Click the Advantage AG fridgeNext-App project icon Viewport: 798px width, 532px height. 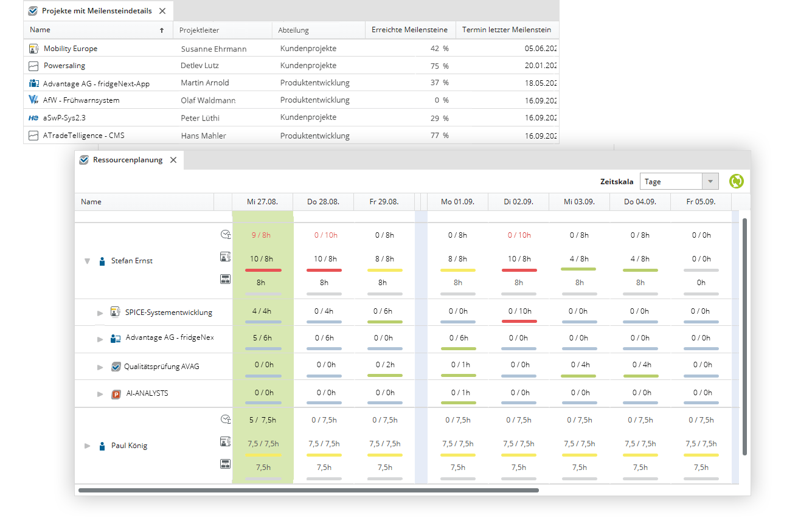pyautogui.click(x=33, y=83)
